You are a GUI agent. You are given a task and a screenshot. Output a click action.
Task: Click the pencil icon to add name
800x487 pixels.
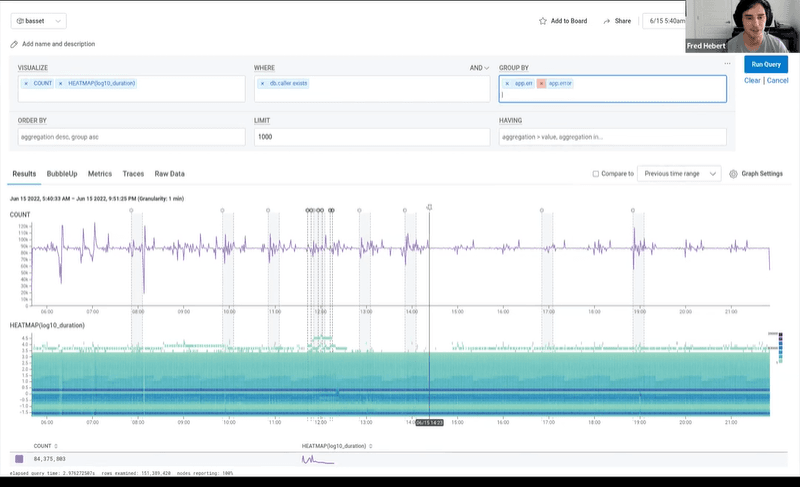click(14, 44)
